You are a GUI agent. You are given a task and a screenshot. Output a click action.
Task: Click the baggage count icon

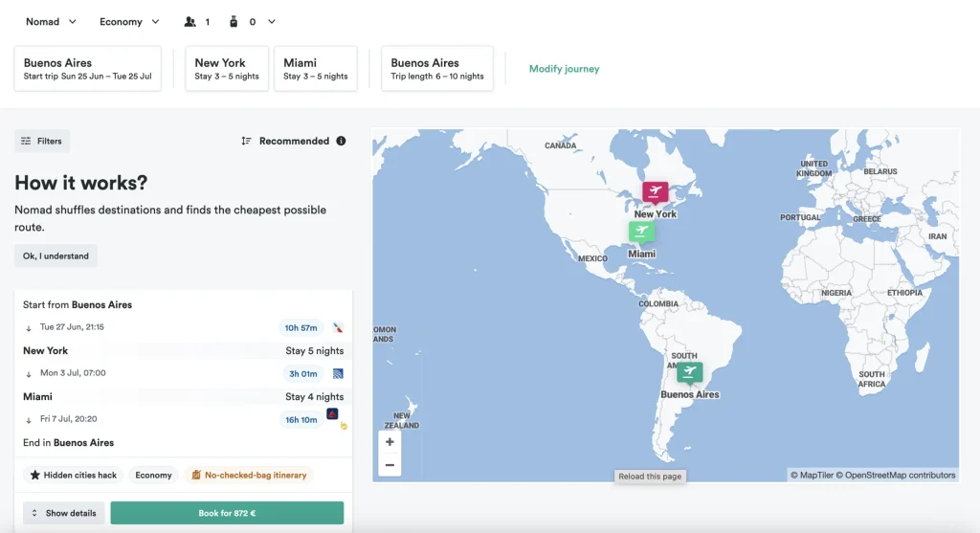[x=234, y=22]
